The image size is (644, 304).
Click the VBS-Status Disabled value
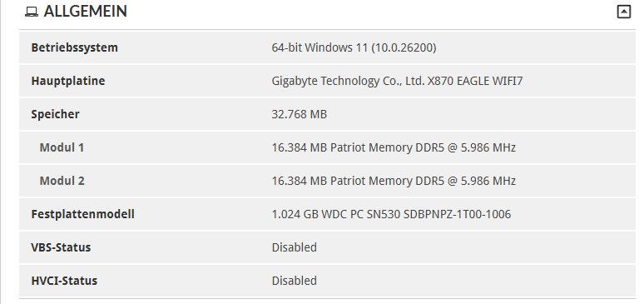click(294, 247)
